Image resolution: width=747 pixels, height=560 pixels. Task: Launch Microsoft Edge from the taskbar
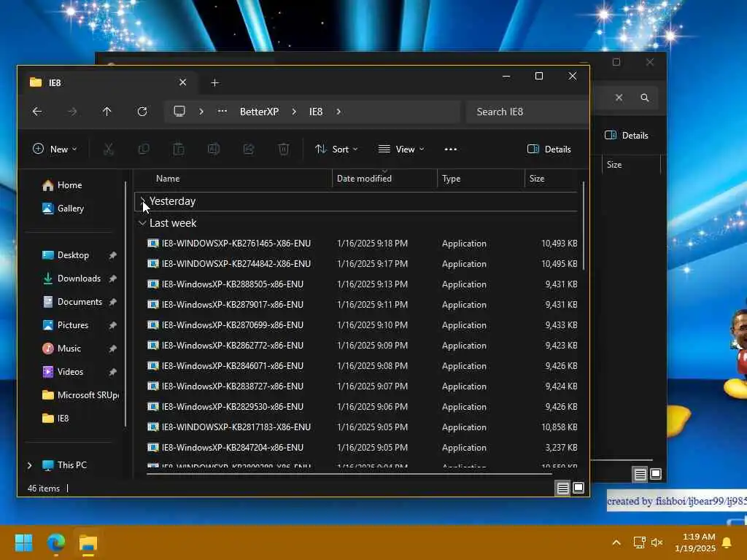(55, 542)
